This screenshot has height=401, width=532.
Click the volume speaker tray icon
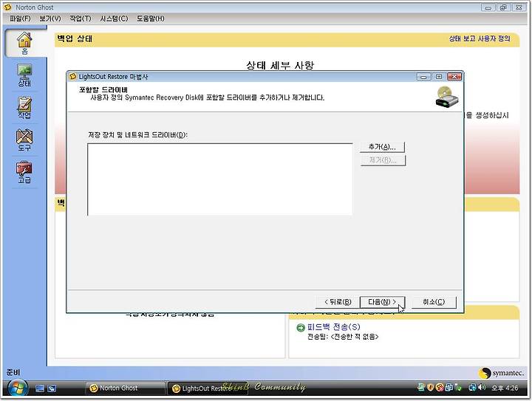pos(482,387)
